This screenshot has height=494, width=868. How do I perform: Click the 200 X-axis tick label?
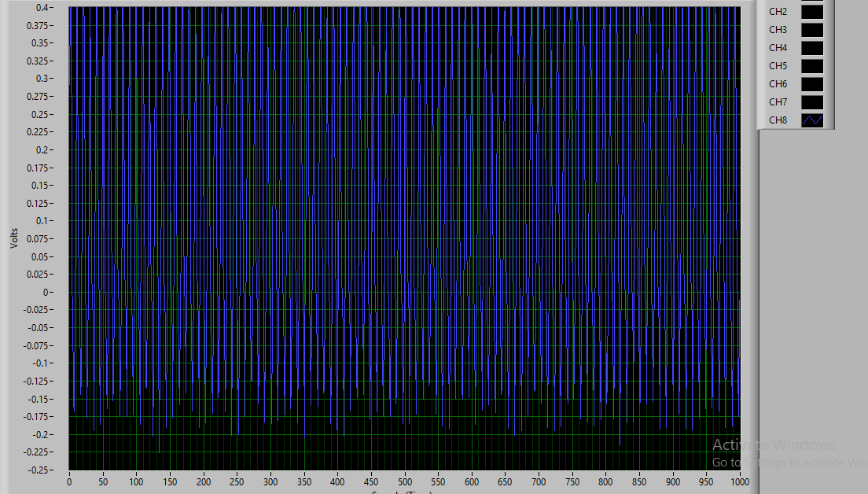point(204,482)
